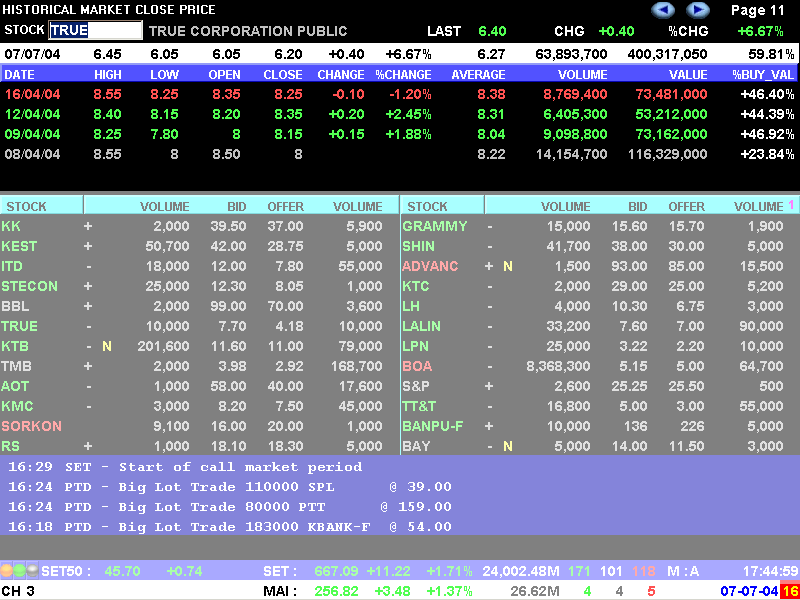
Task: Click the right panel OFFER column header
Action: click(686, 207)
